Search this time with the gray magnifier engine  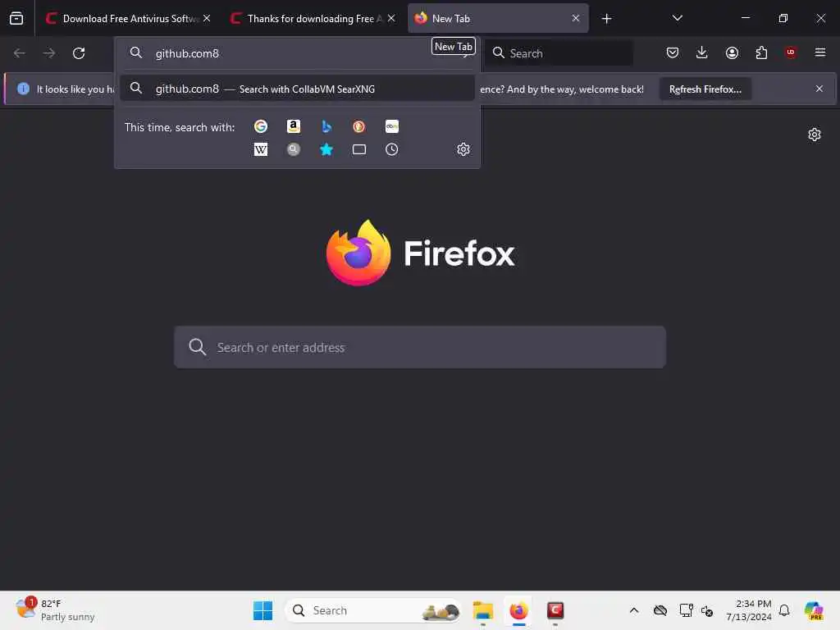click(x=294, y=149)
